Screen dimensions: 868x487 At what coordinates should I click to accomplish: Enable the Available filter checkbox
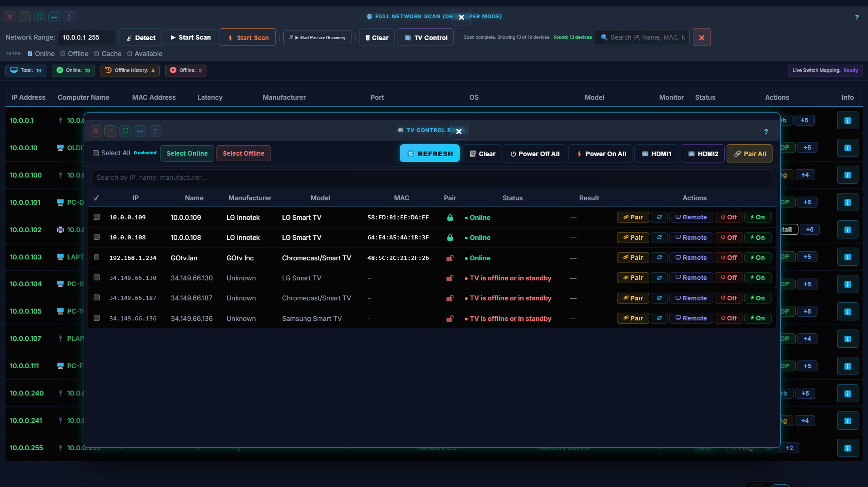click(130, 54)
